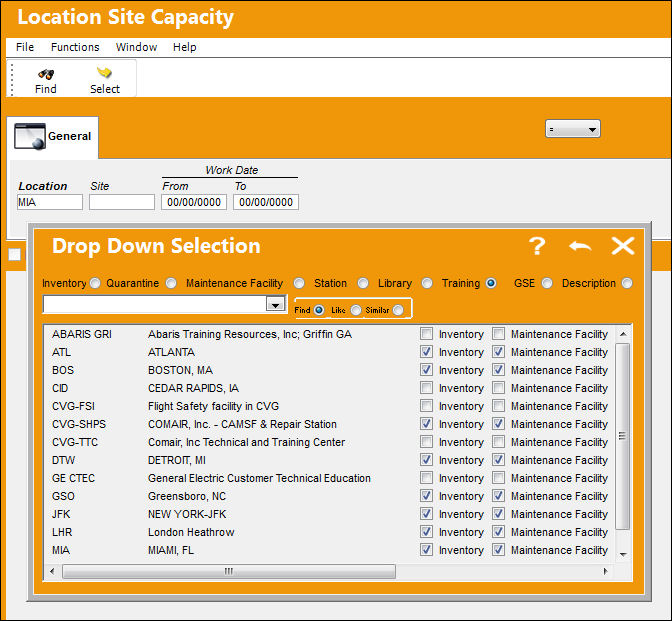Toggle Inventory checkbox for CVG-SHPS

(426, 423)
